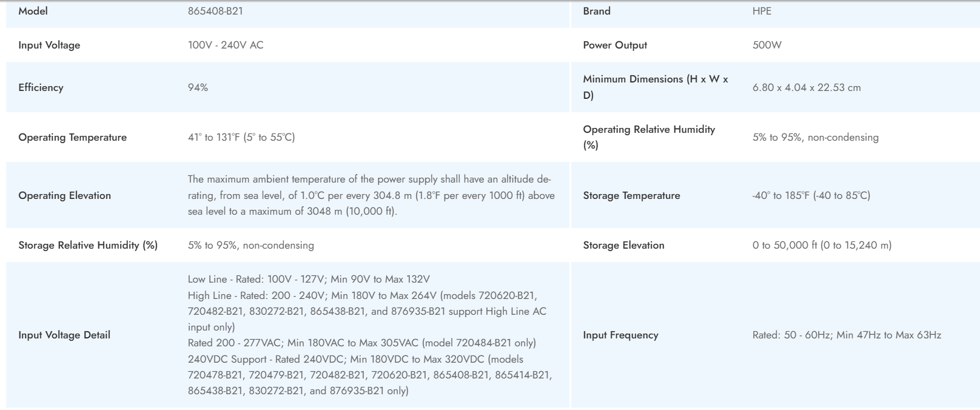Screen dimensions: 980x410
Task: Click the Input Voltage label
Action: pyautogui.click(x=49, y=45)
